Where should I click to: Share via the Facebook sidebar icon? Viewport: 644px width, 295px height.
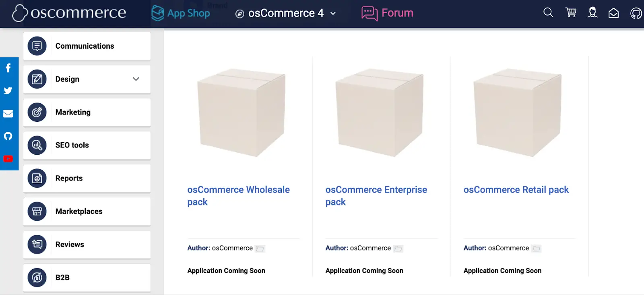8,68
